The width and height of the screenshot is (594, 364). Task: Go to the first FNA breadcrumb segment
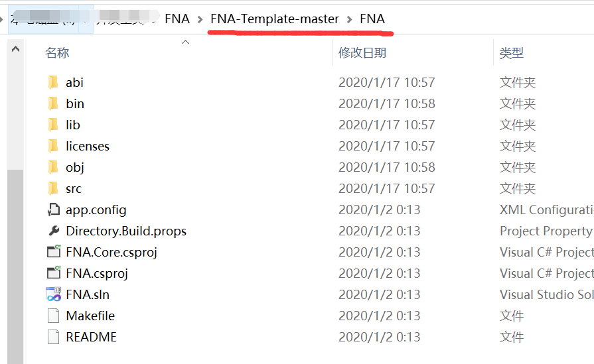pos(177,19)
